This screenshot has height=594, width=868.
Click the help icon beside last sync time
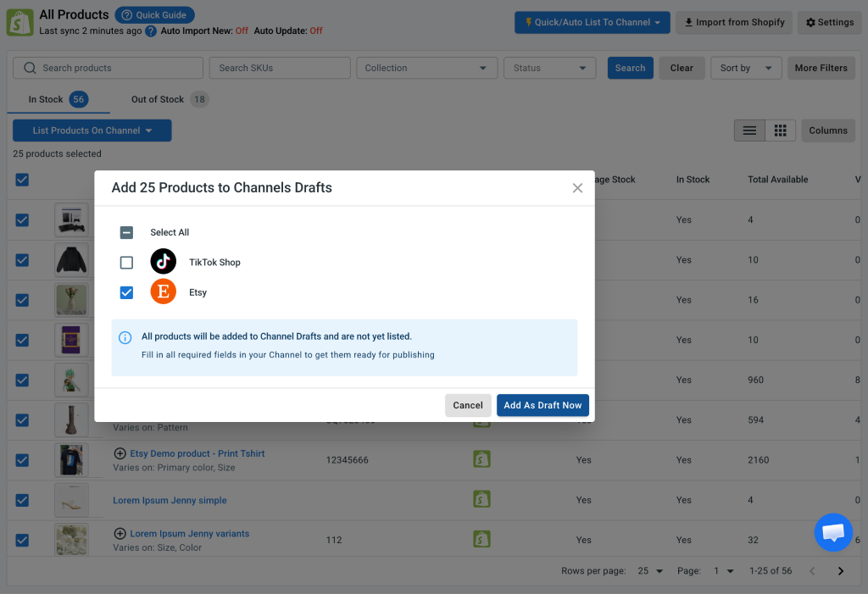pyautogui.click(x=151, y=31)
